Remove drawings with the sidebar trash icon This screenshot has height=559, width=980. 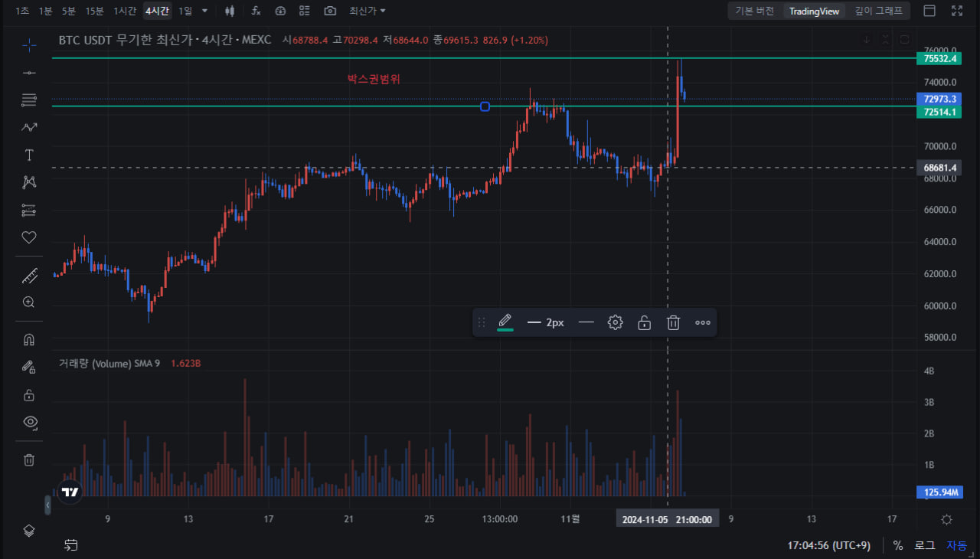29,459
